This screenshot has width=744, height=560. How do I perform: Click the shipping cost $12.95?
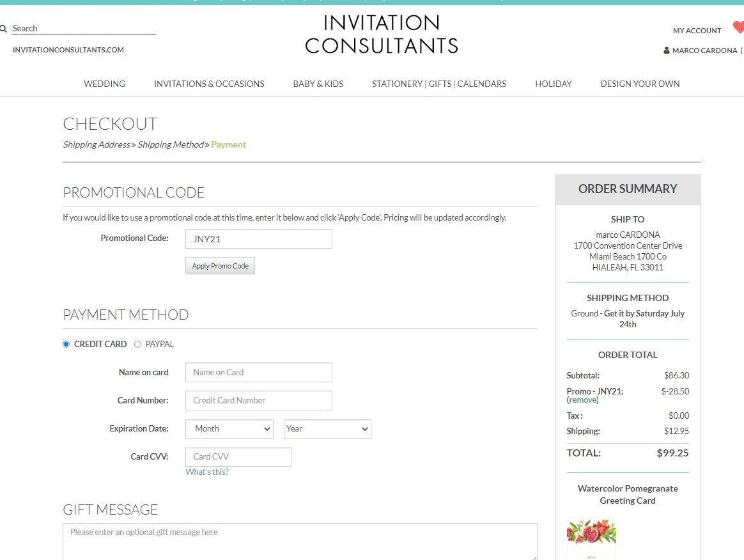click(677, 432)
